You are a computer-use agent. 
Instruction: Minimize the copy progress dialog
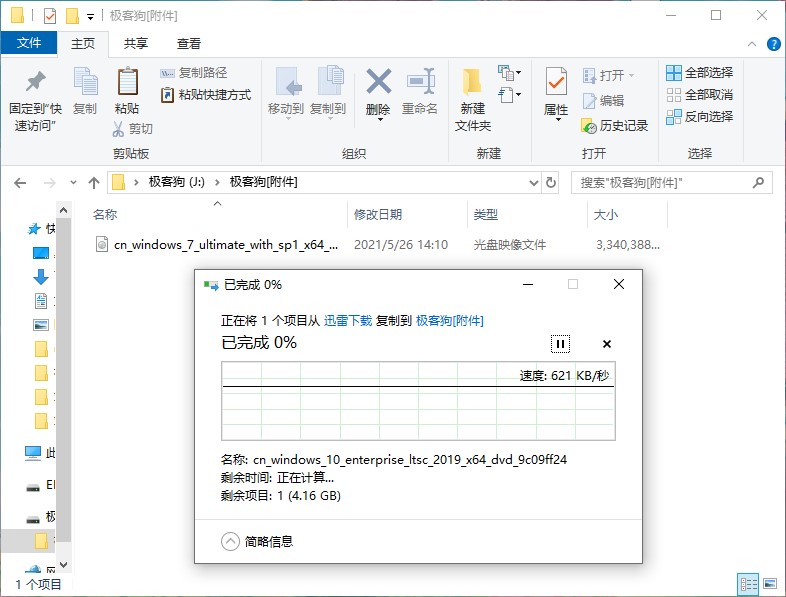coord(528,284)
